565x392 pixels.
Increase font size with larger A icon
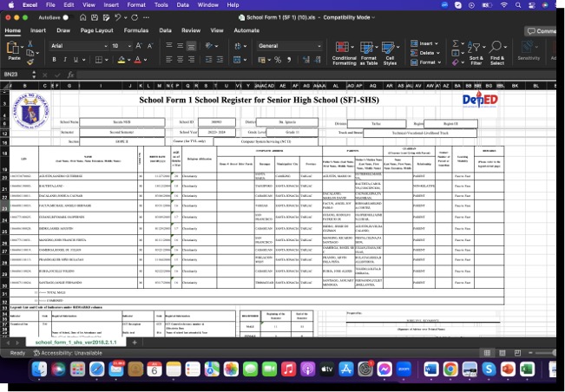[x=139, y=46]
